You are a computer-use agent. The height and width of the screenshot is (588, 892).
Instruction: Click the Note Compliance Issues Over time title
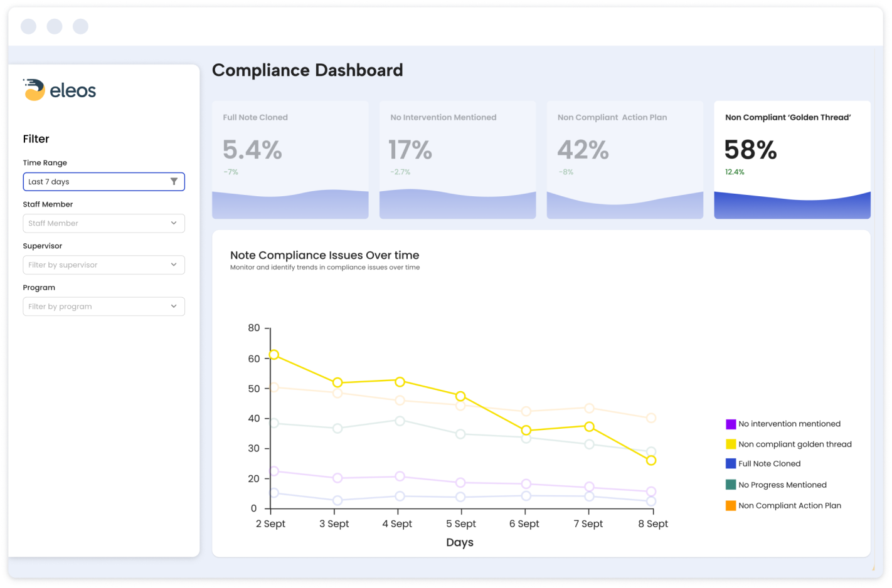point(324,255)
